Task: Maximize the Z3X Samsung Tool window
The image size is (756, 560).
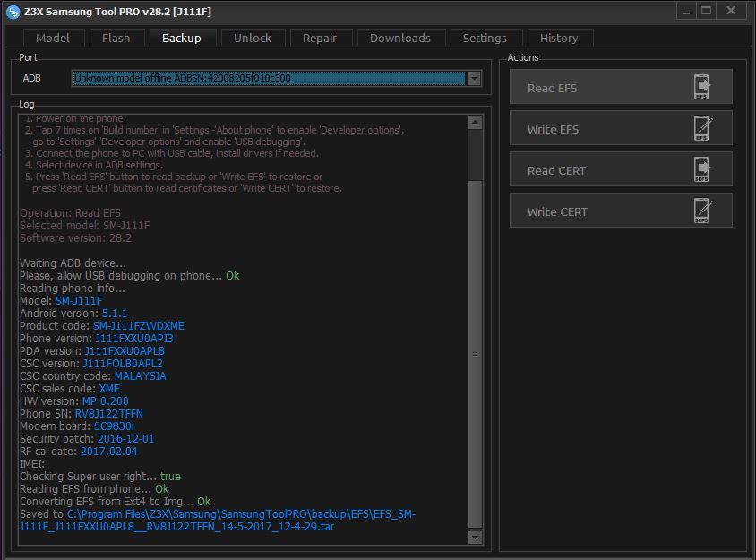Action: pyautogui.click(x=707, y=11)
